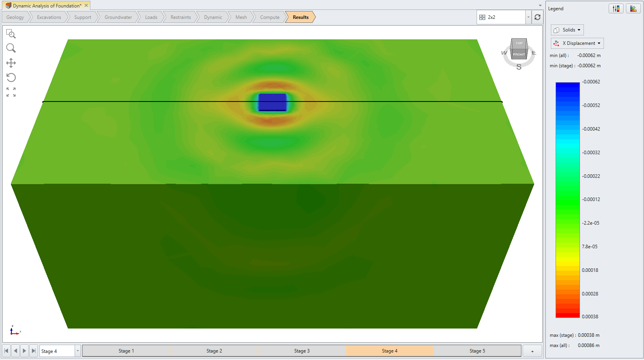644x360 pixels.
Task: Click the Legend panel title
Action: 556,9
